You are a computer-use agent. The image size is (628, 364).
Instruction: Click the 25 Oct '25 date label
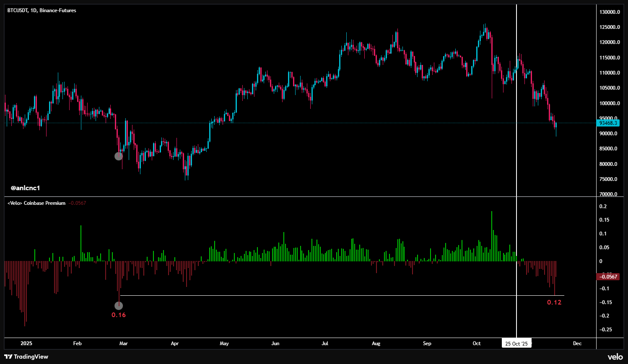516,343
